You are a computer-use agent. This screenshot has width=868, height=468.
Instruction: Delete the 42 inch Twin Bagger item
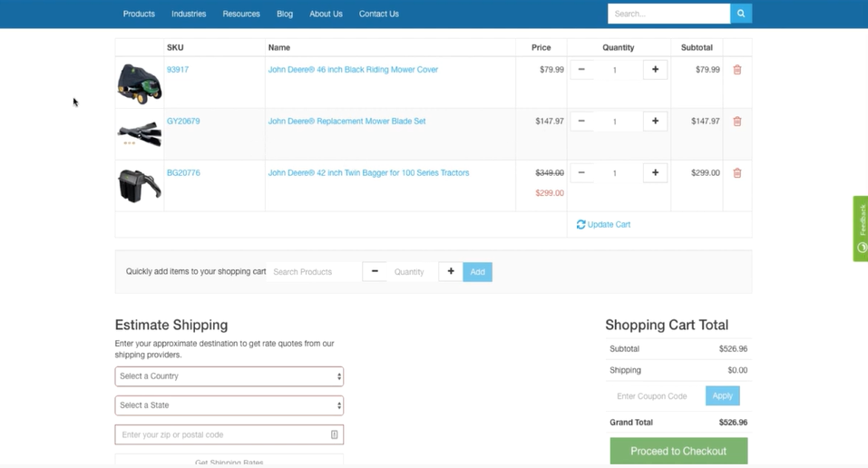tap(736, 173)
